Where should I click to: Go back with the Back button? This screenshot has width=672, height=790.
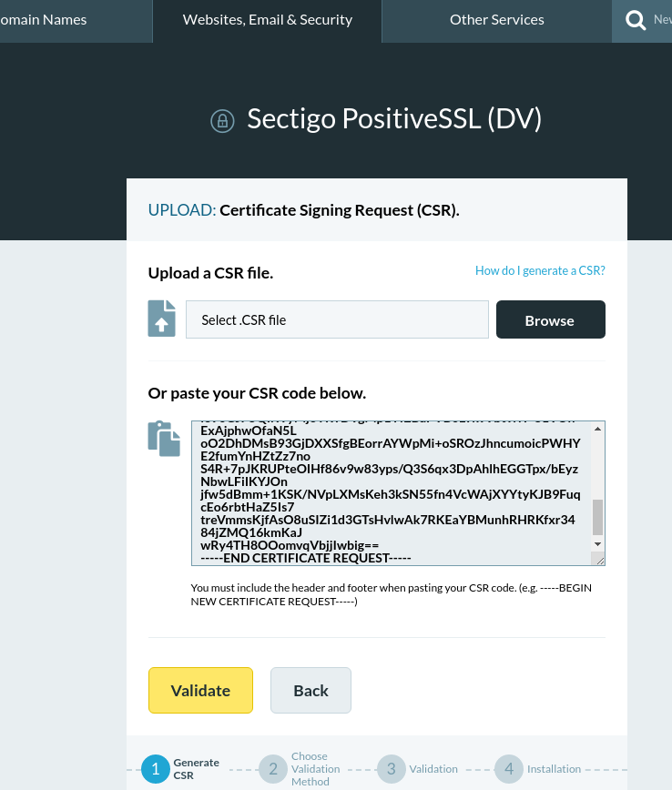click(311, 690)
